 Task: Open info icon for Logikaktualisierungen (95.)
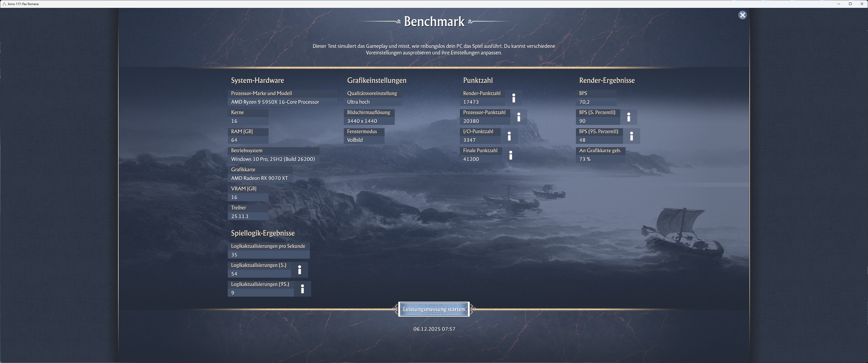[x=302, y=289]
